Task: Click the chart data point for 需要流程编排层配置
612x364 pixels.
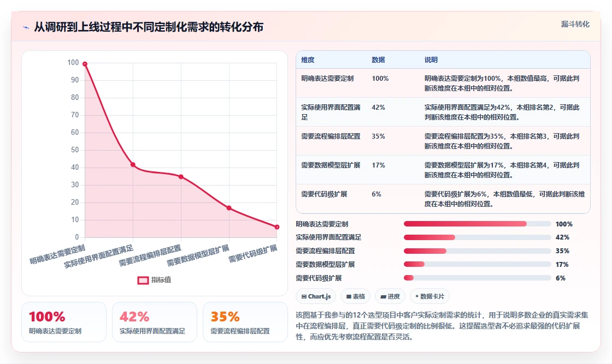Action: (181, 177)
